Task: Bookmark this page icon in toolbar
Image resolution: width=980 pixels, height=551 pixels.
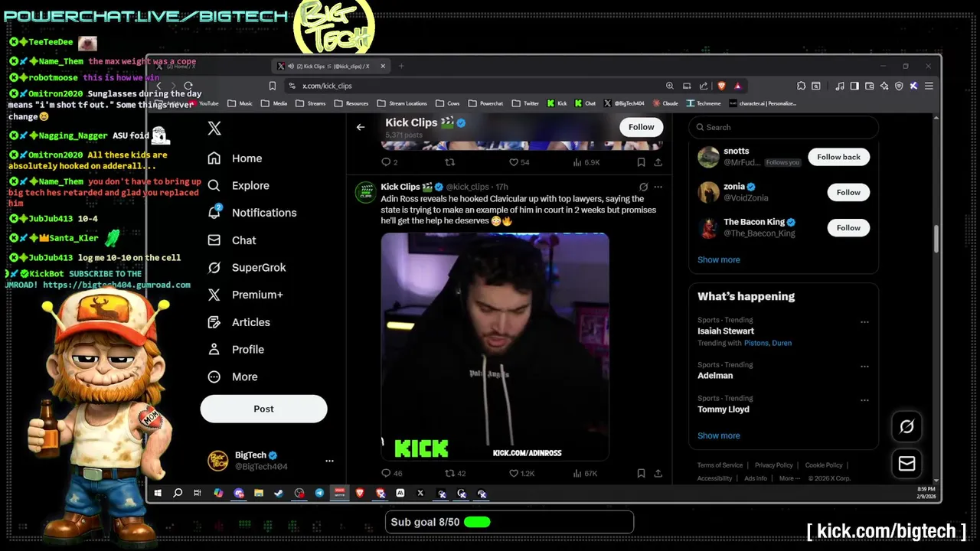Action: (272, 86)
